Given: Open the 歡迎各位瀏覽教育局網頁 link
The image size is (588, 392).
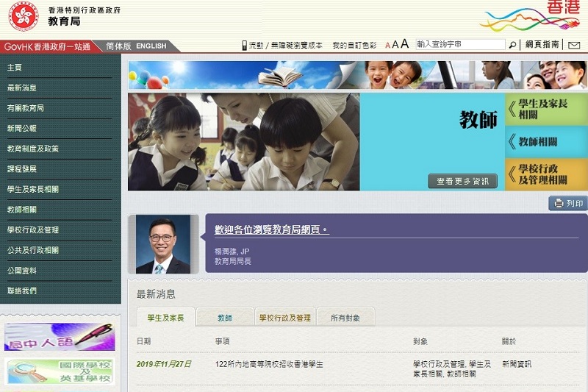Looking at the screenshot, I should [x=271, y=230].
